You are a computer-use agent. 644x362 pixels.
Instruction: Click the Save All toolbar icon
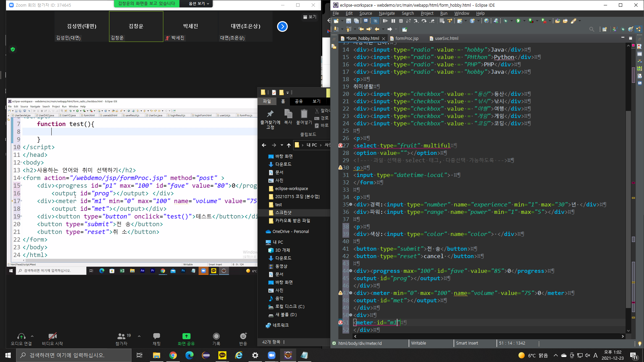[356, 21]
